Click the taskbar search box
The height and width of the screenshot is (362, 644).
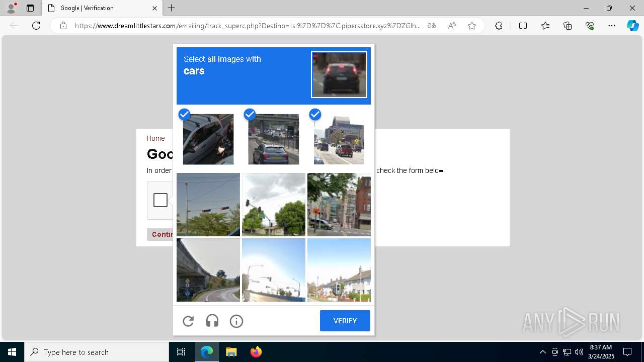97,352
